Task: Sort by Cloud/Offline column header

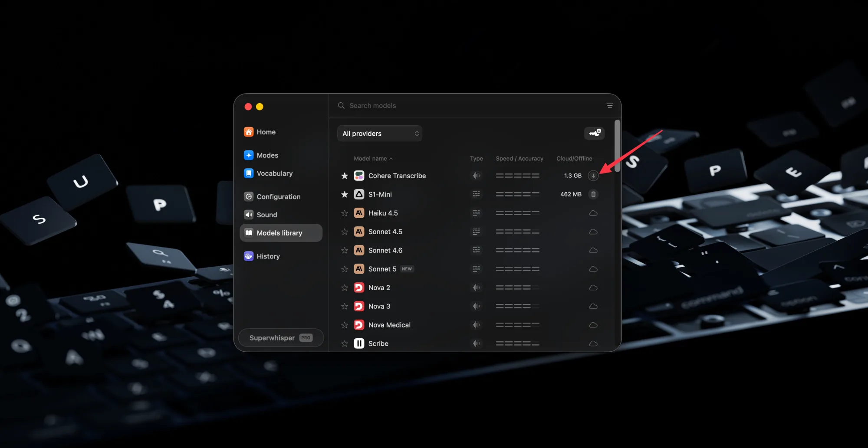Action: (574, 159)
